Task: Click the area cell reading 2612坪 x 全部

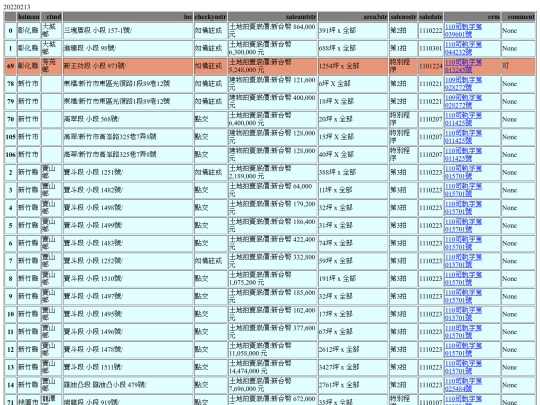Action: click(353, 350)
